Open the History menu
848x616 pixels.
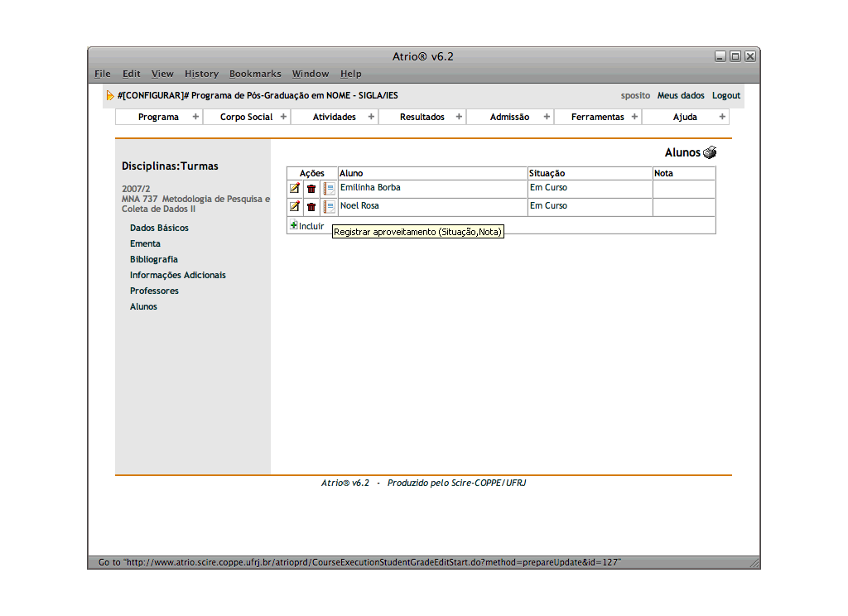201,74
